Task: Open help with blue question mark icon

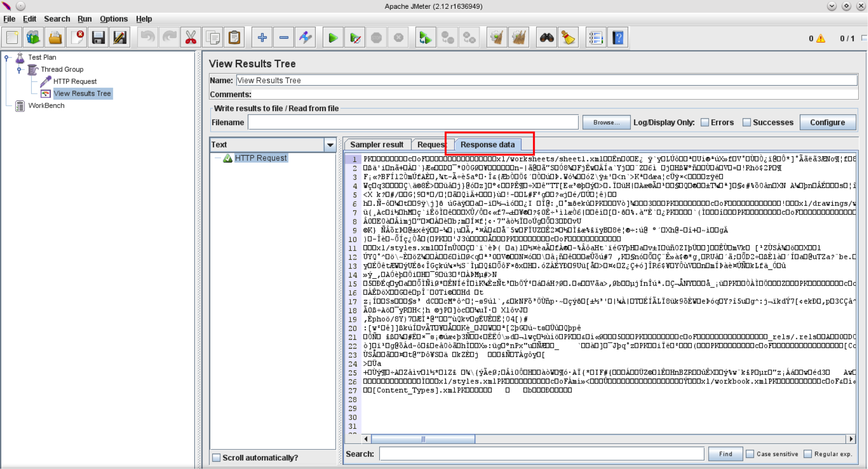Action: [618, 38]
